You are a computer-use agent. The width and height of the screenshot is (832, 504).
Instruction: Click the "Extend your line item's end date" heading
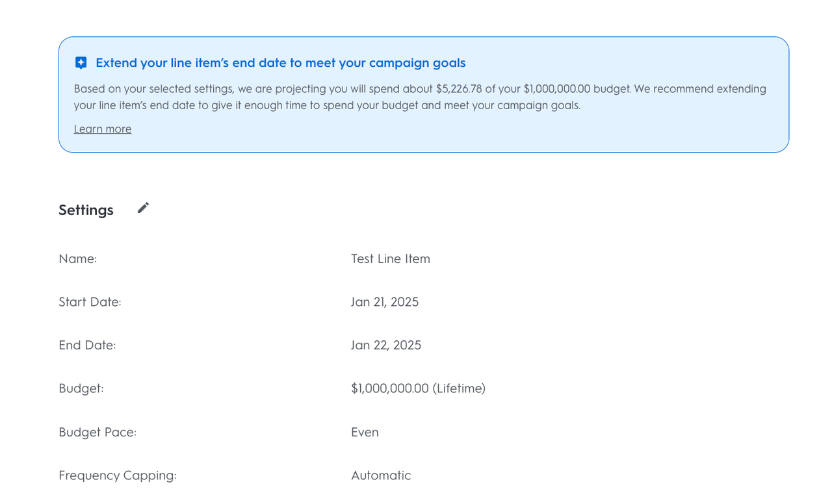tap(280, 63)
